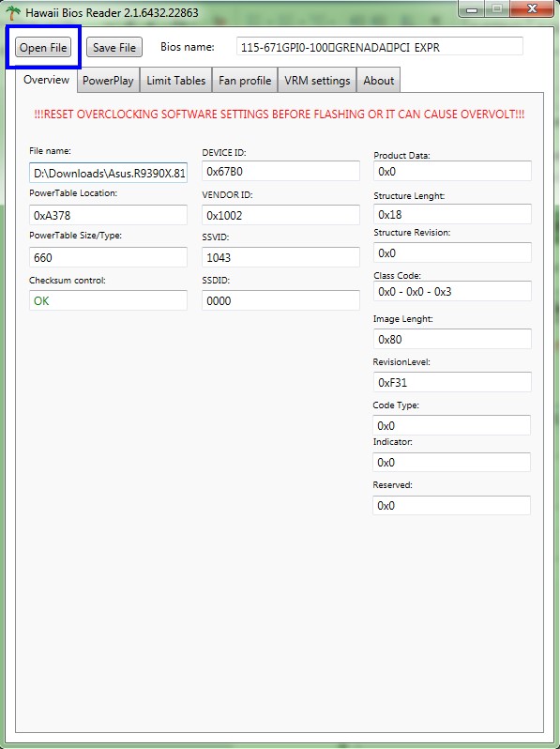Click the File name field
This screenshot has height=749, width=560.
pos(109,173)
